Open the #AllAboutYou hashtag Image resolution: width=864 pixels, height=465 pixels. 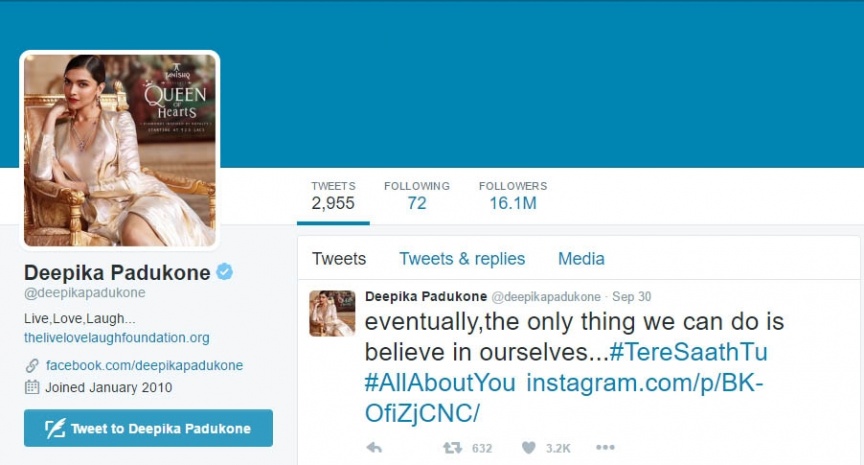click(x=440, y=382)
